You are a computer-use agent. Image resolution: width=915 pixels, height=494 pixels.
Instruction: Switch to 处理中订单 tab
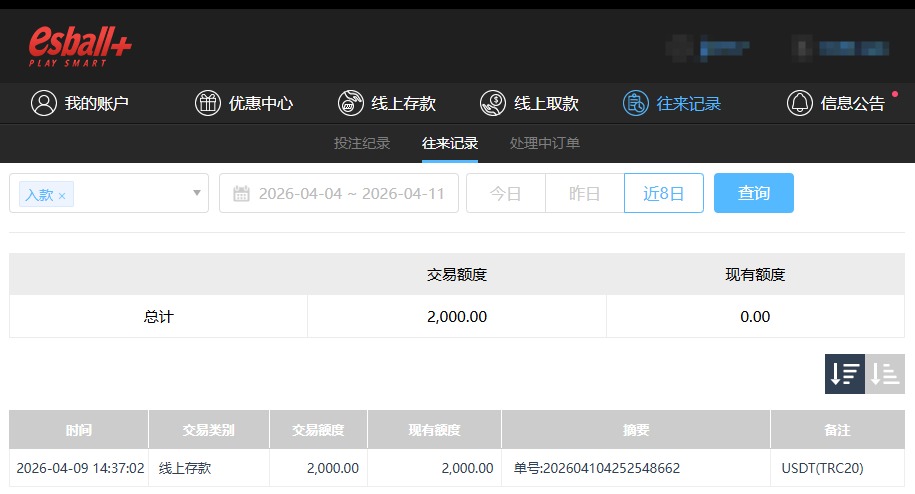pyautogui.click(x=544, y=143)
